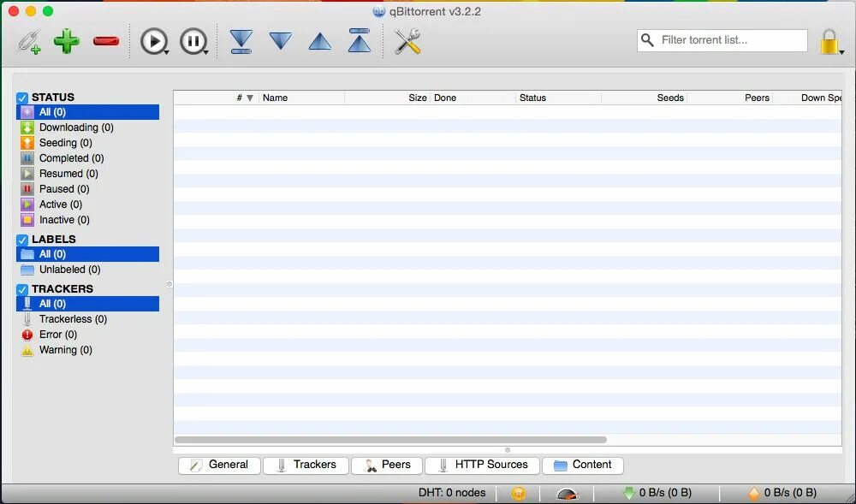
Task: Toggle the TRACKERS section checkbox
Action: coord(22,289)
